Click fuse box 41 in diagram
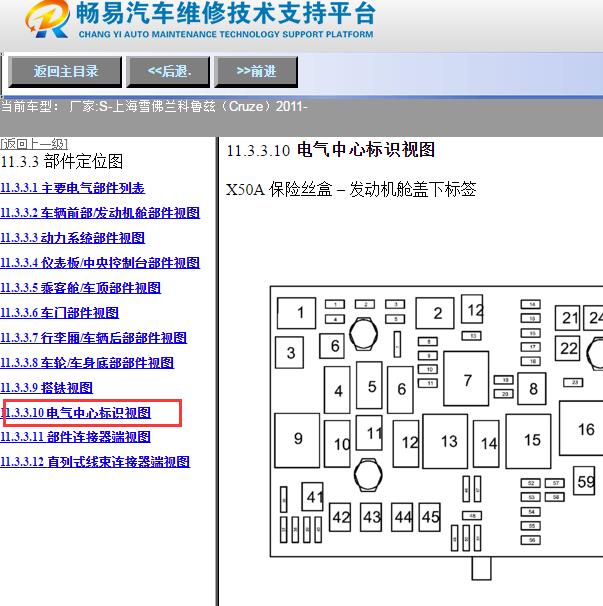Screen dimensions: 603x606 click(312, 497)
